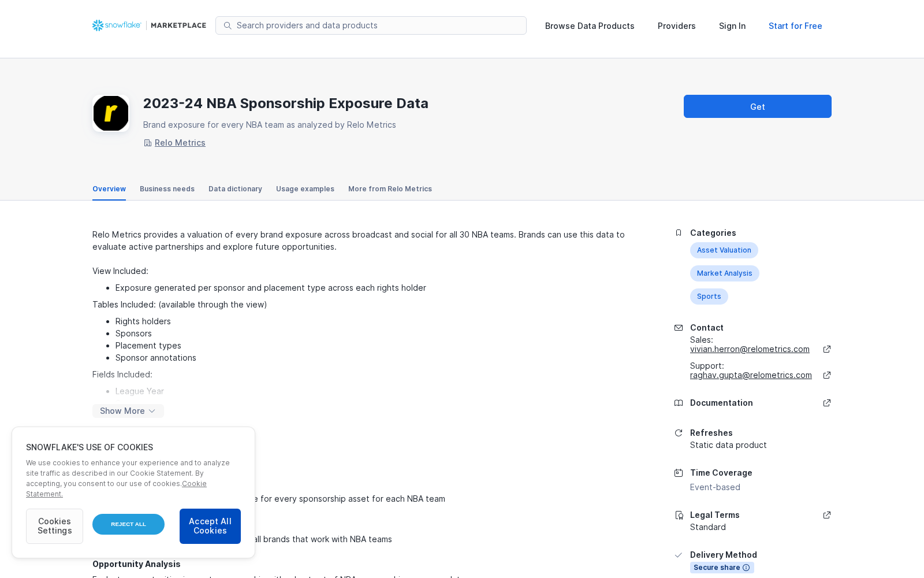Viewport: 924px width, 578px height.
Task: Click the Snowflake Marketplace logo
Action: (x=149, y=25)
